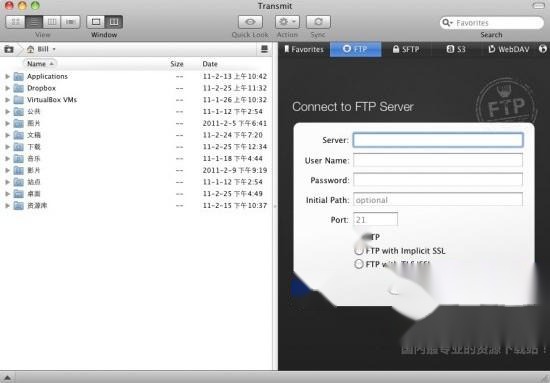Select the VirtualBox VMs folder row

point(136,100)
